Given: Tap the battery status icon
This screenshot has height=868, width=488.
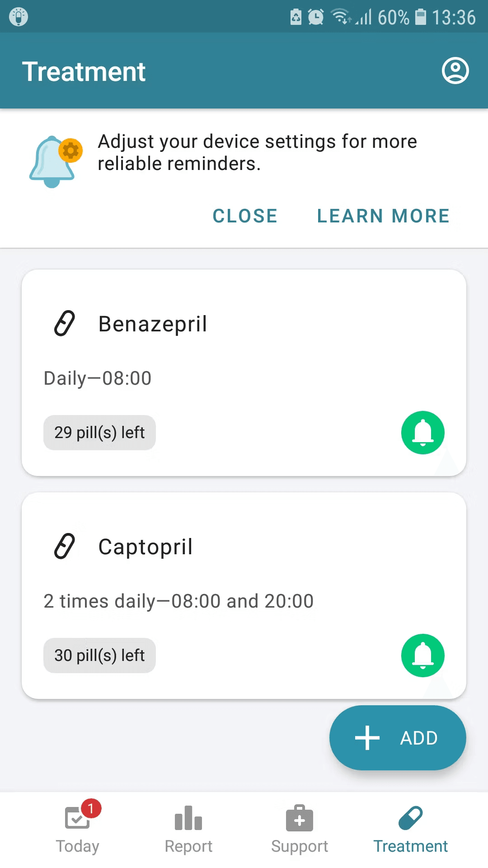Looking at the screenshot, I should coord(421,17).
